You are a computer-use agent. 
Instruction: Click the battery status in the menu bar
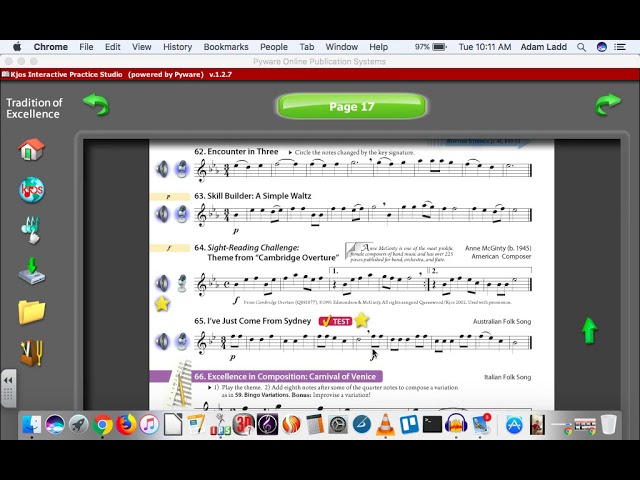tap(431, 47)
